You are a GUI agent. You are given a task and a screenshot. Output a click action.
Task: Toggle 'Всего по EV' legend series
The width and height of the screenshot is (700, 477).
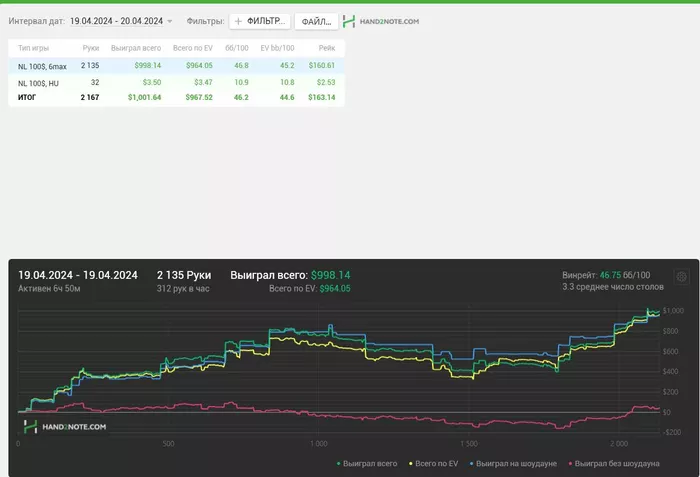point(433,464)
